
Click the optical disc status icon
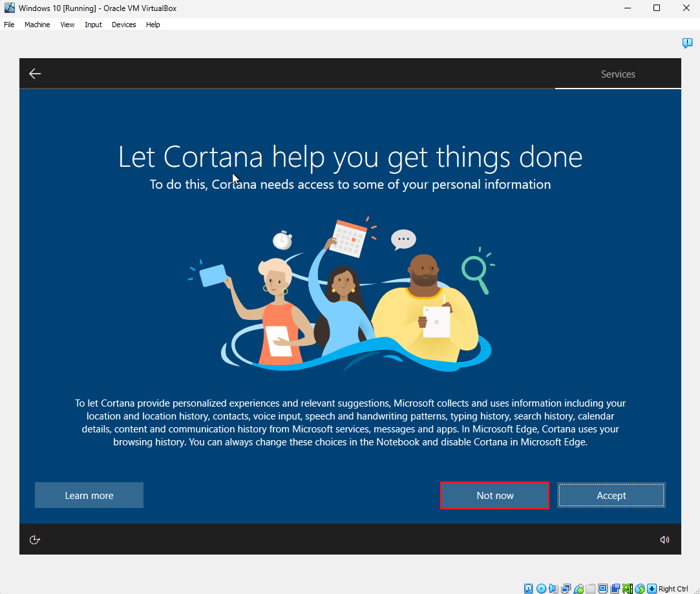click(x=541, y=589)
